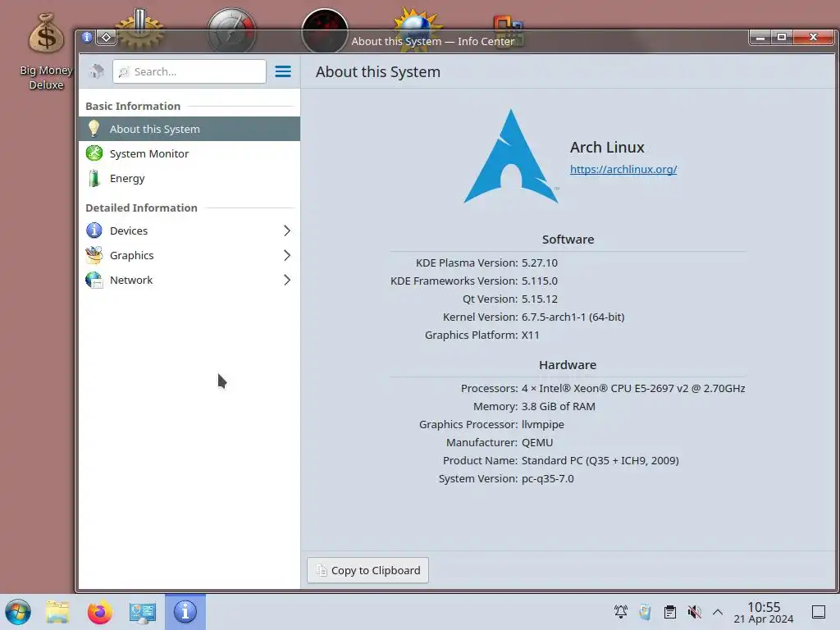Click the Graphics Platform value X11
Screen dimensions: 840x630
[x=531, y=336]
